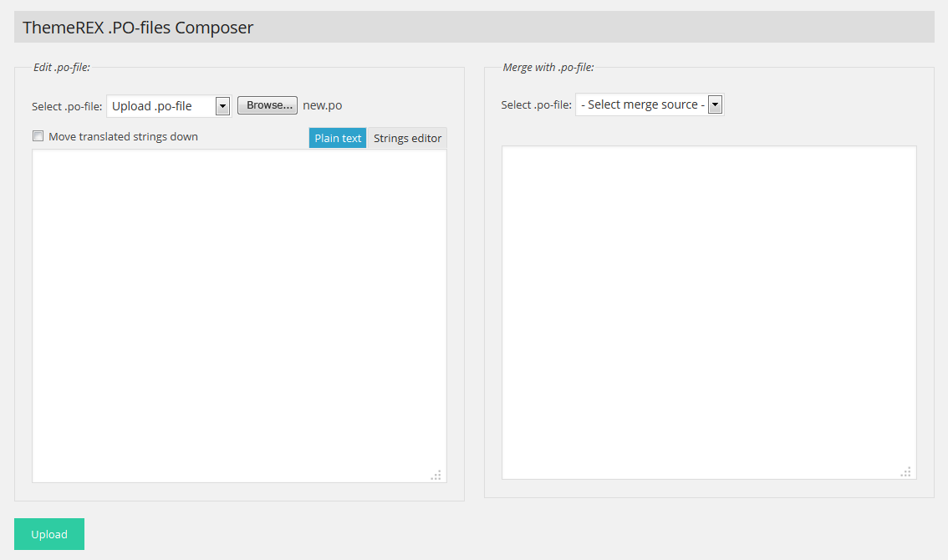
Task: Open the "Upload .po-file" dropdown arrow
Action: click(x=222, y=105)
